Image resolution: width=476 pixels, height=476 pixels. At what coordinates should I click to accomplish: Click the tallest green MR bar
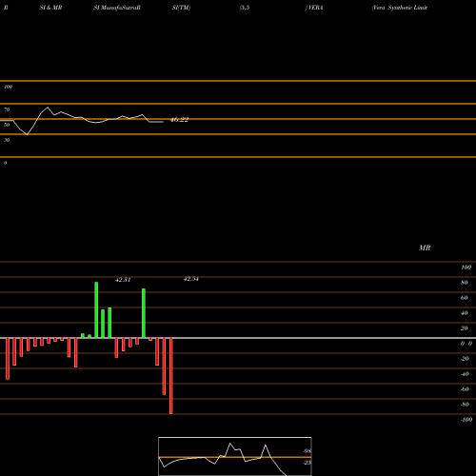96,310
